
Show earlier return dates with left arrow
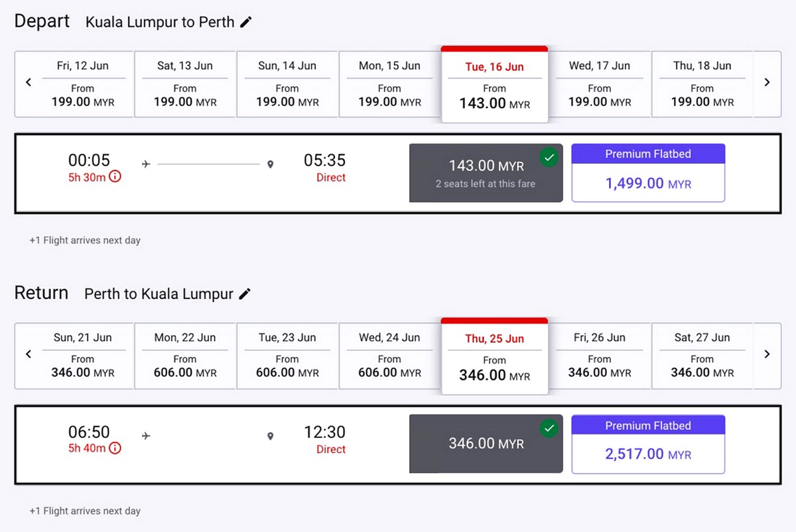pyautogui.click(x=29, y=355)
